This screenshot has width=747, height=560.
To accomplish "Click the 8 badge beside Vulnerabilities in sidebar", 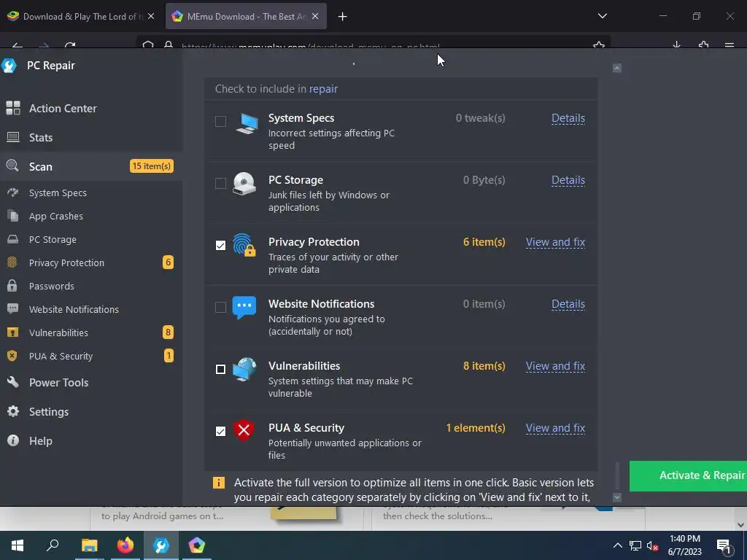I will pyautogui.click(x=168, y=332).
